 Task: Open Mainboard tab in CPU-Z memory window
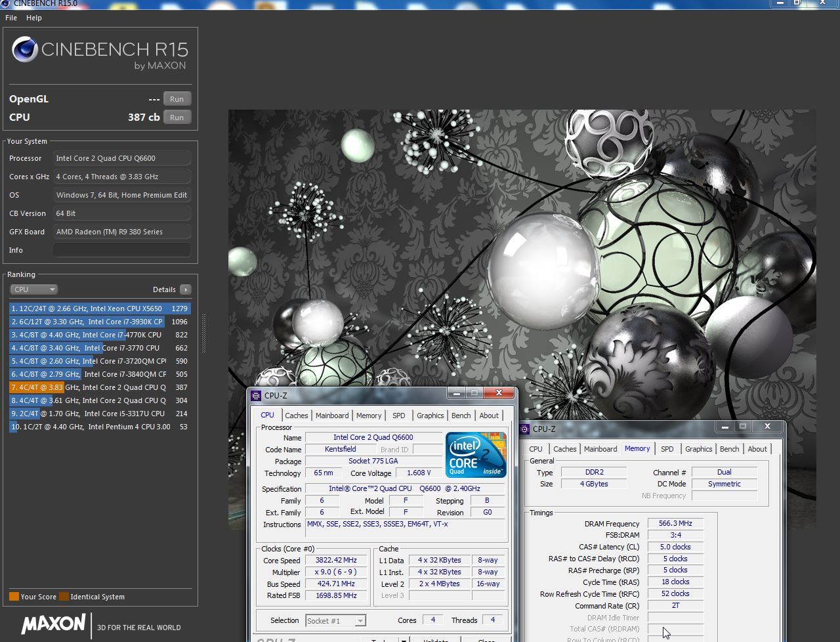pos(600,449)
